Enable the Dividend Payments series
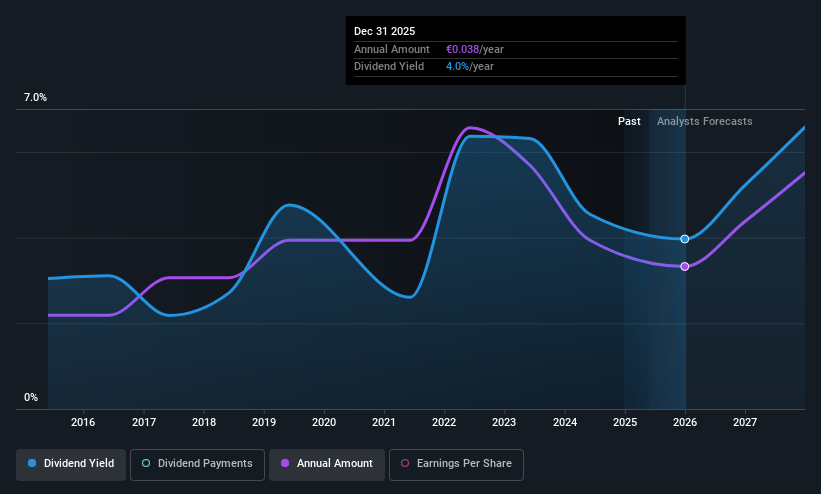 point(197,464)
